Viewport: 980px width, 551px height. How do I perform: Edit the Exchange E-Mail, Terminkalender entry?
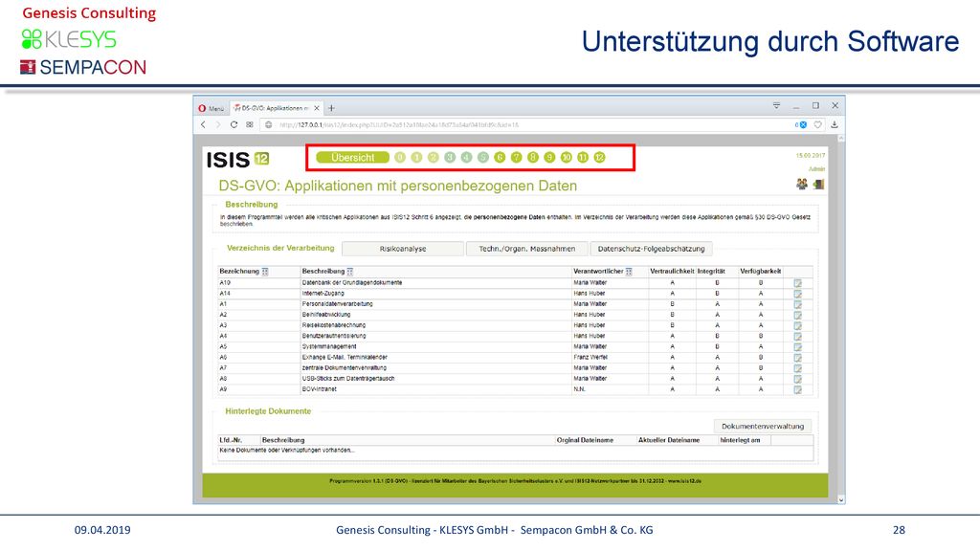[x=797, y=358]
